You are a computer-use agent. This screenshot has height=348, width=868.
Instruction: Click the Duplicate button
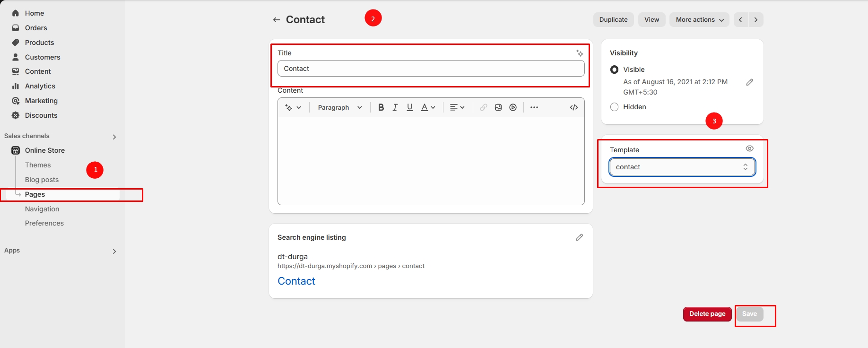click(x=613, y=20)
